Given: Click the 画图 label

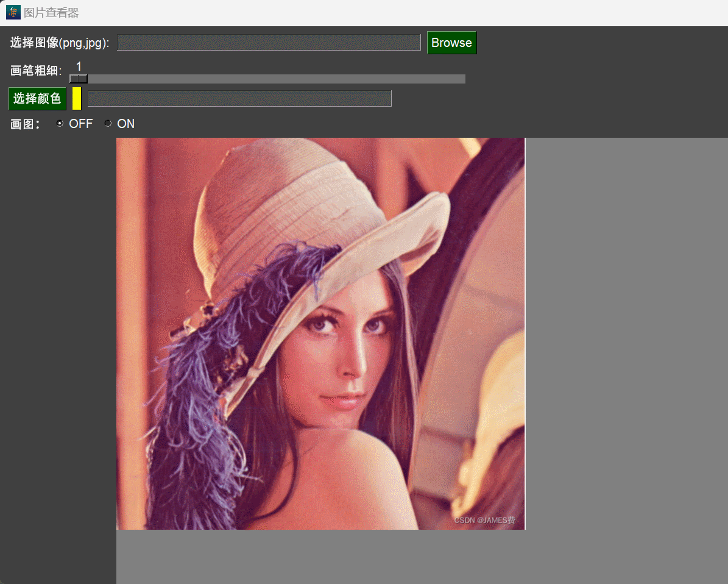Looking at the screenshot, I should click(x=25, y=124).
